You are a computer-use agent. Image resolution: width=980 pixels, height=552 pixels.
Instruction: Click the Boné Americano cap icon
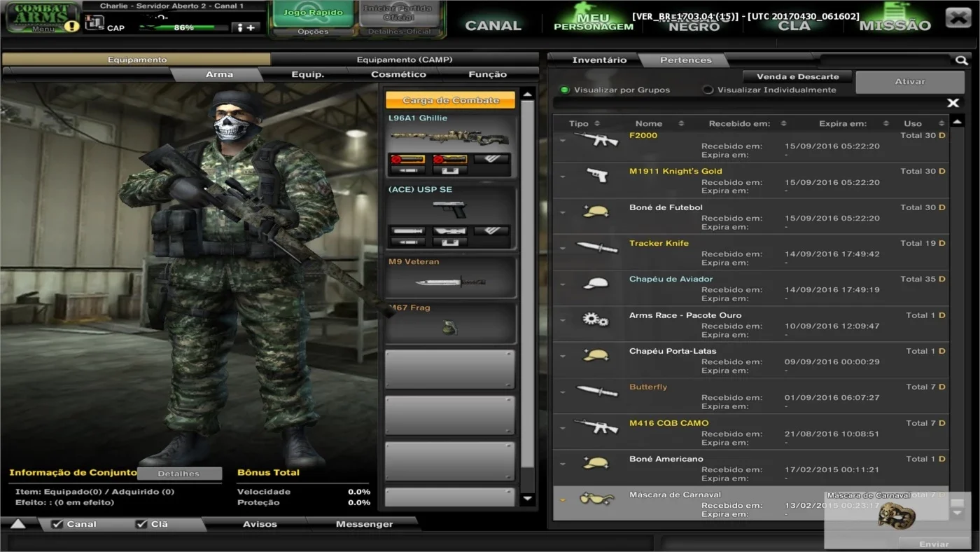coord(596,462)
